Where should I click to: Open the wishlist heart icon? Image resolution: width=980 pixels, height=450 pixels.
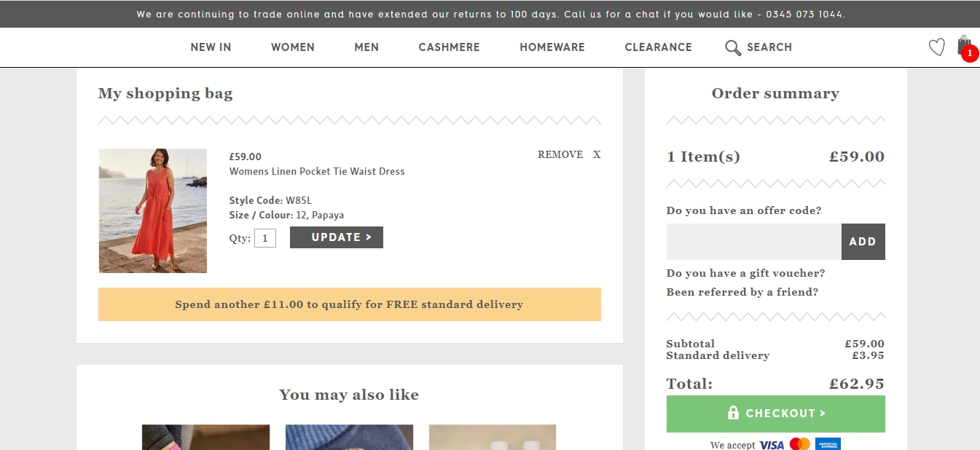click(x=936, y=47)
